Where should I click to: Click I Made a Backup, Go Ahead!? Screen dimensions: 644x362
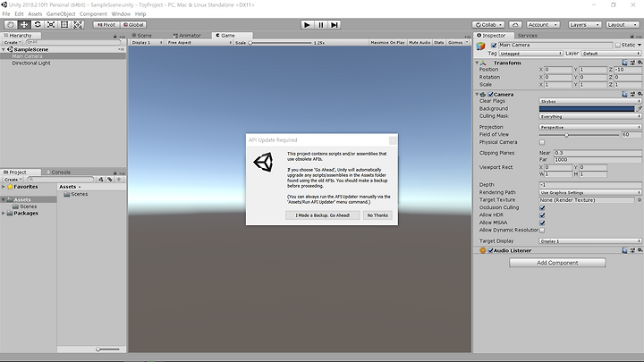tap(322, 215)
